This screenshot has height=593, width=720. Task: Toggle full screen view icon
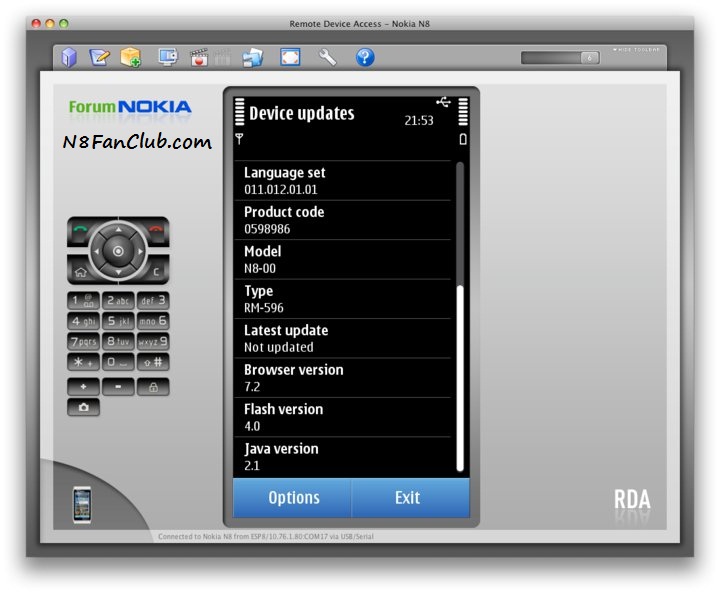pyautogui.click(x=290, y=57)
